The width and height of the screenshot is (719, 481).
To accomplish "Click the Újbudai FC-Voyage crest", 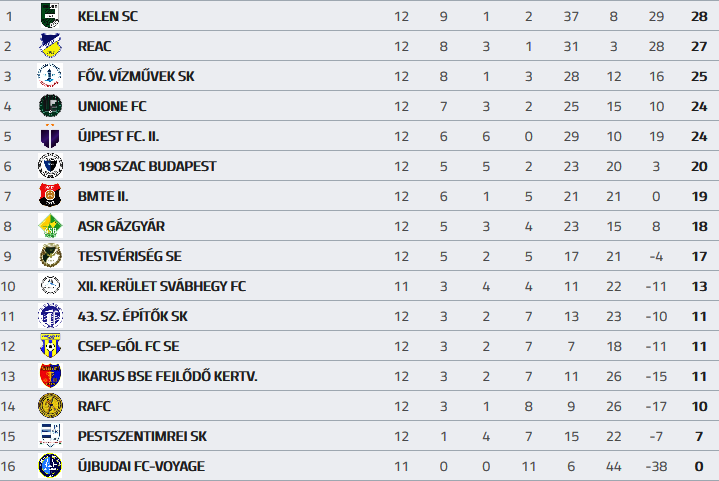I will click(x=50, y=466).
